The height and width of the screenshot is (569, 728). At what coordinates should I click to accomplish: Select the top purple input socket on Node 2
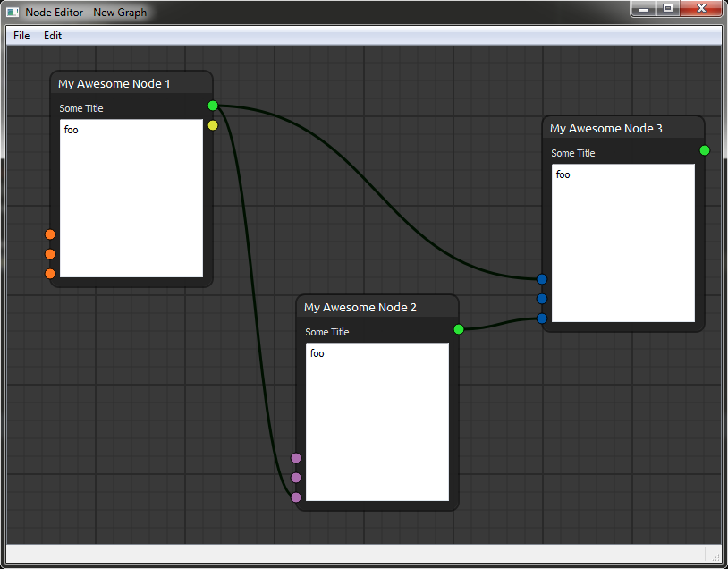(x=296, y=458)
